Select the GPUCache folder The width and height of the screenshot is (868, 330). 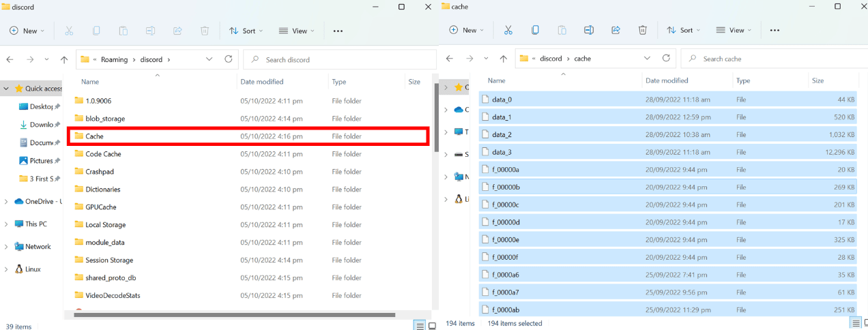248,207
